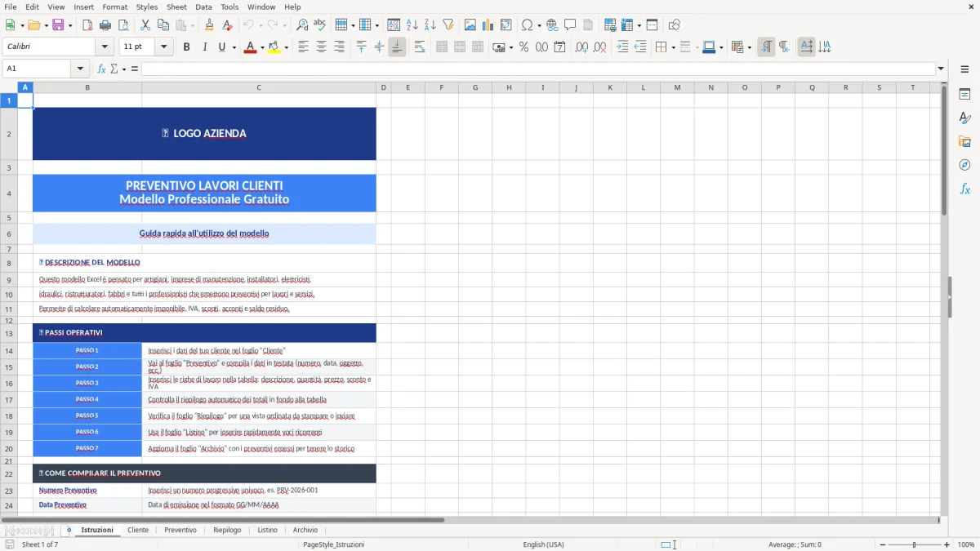Run the Spelling check
Viewport: 980px width, 551px height.
320,25
